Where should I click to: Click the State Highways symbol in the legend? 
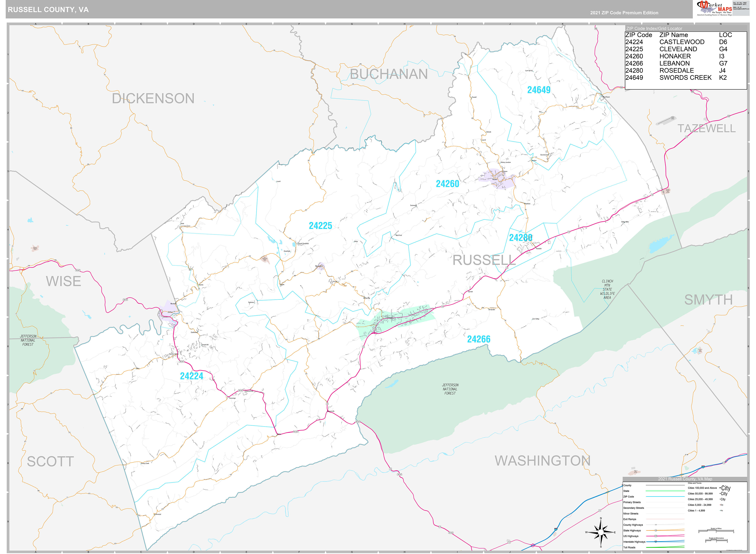656,531
